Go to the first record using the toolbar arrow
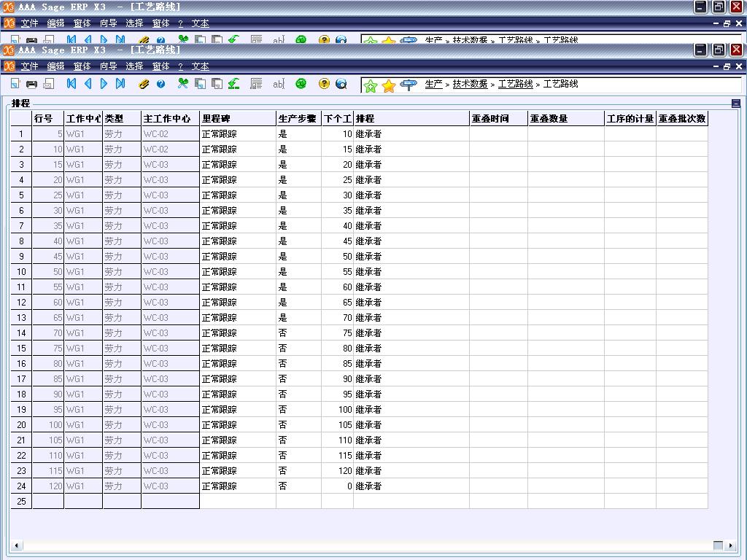The image size is (747, 560). click(71, 84)
